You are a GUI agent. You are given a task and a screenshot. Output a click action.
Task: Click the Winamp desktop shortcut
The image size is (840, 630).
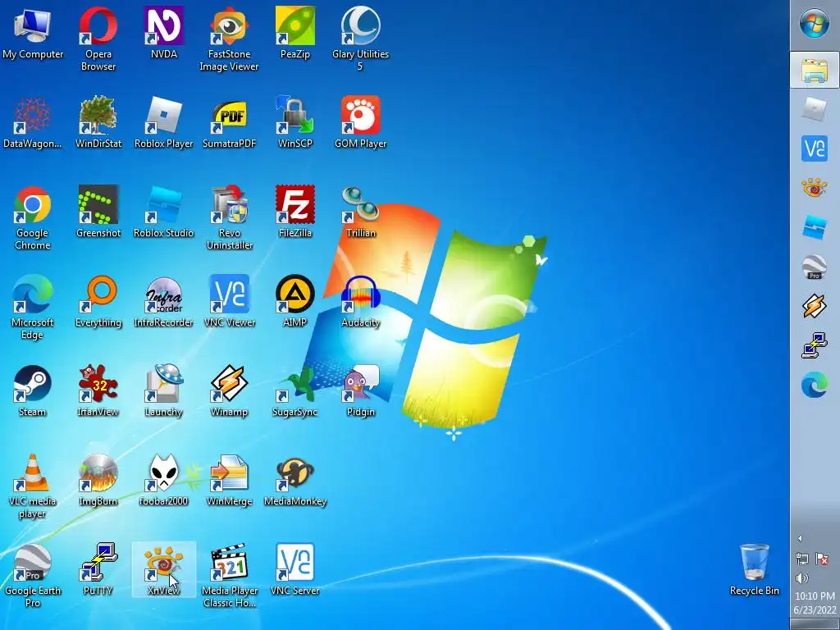coord(230,391)
